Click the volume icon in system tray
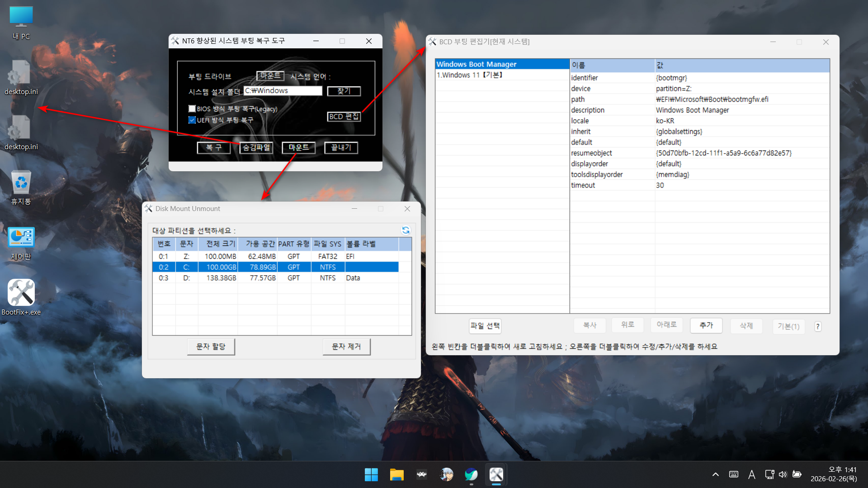The width and height of the screenshot is (868, 488). (x=783, y=474)
